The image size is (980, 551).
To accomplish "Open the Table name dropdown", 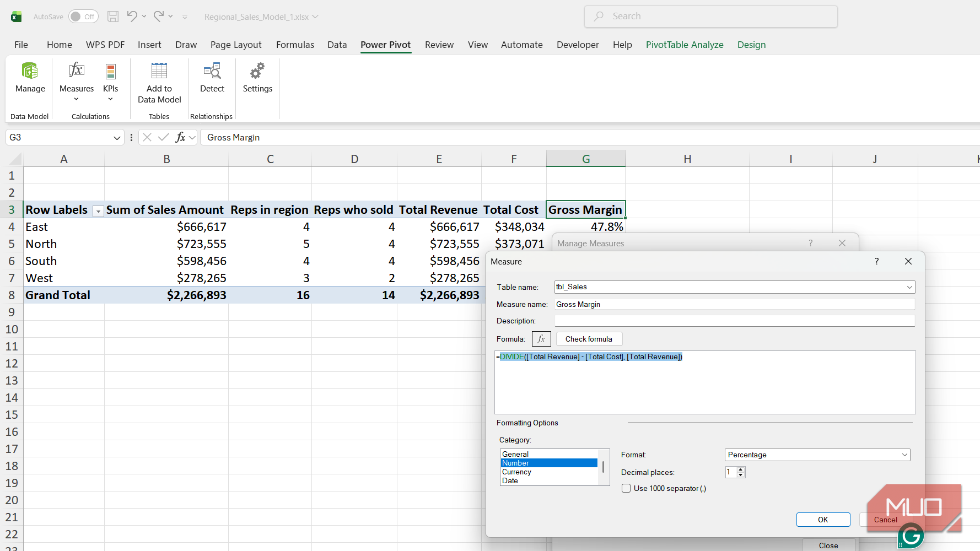I will 909,287.
